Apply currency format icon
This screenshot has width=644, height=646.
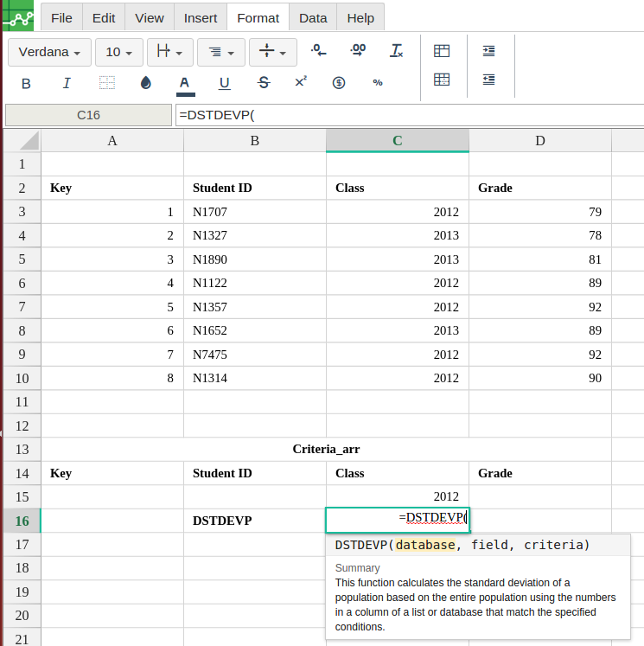pos(339,83)
